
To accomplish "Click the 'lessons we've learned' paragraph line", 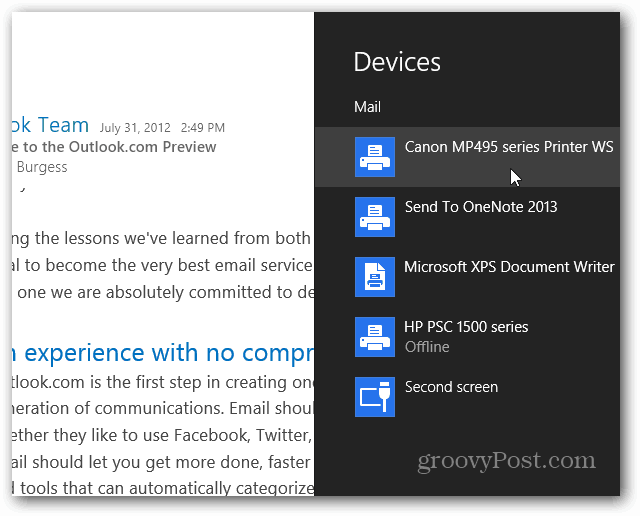I will (163, 239).
